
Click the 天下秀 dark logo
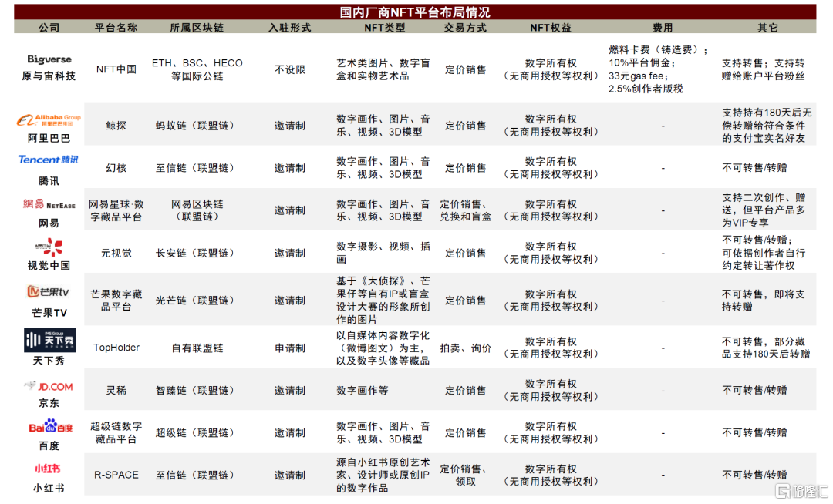pos(49,340)
